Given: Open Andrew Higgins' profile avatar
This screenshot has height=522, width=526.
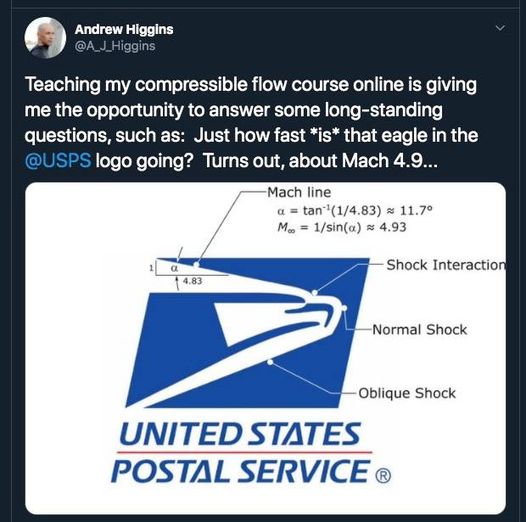Looking at the screenshot, I should (x=45, y=38).
